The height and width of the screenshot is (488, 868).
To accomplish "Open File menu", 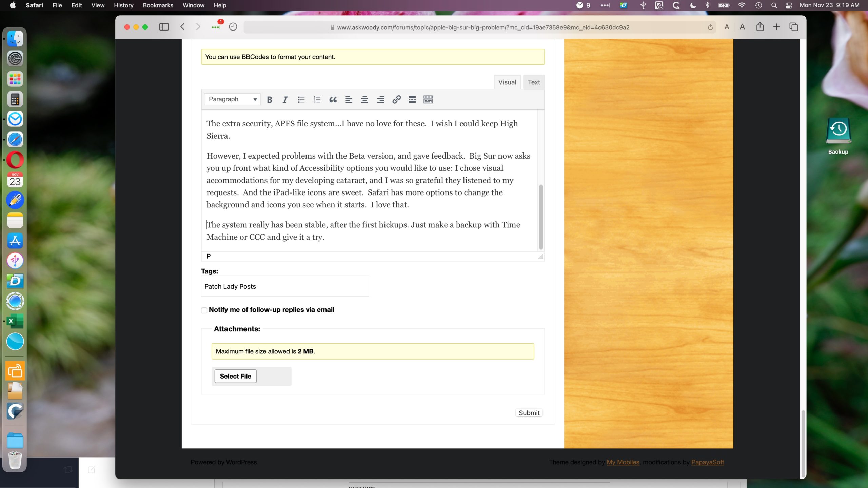I will (x=57, y=5).
